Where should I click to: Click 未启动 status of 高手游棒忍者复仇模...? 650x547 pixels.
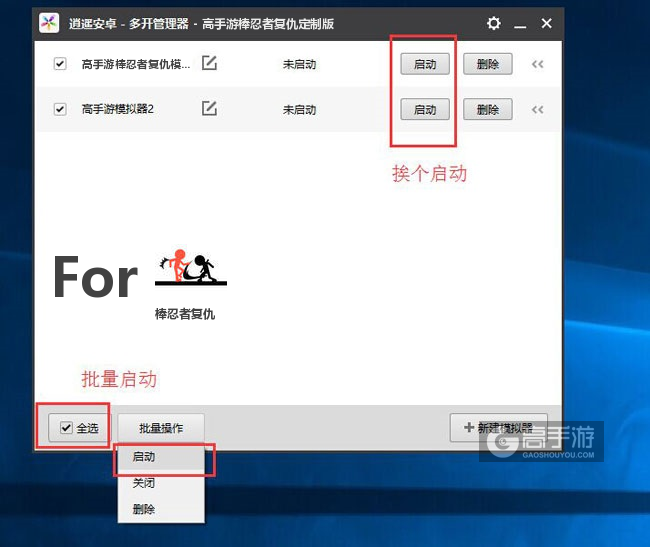coord(299,64)
